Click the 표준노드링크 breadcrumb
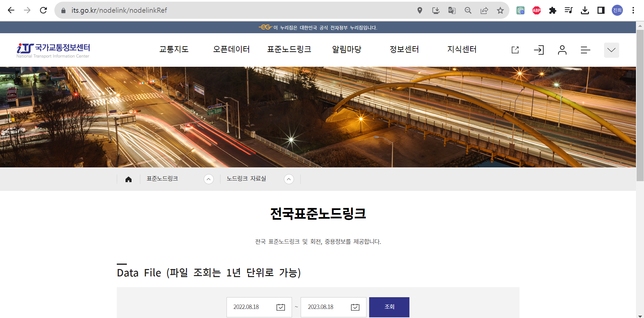 point(162,179)
